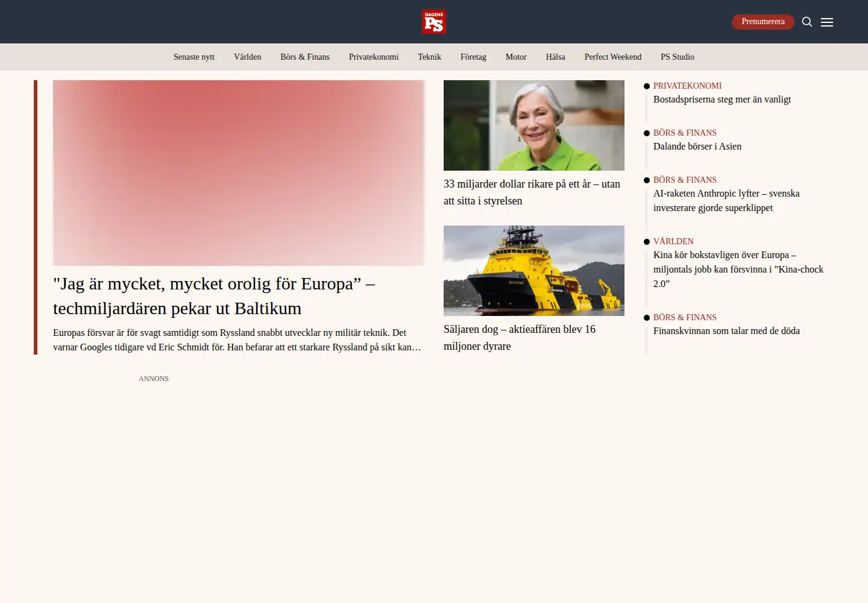Select Perfect Weekend in navigation
Screen dimensions: 868x603
(x=612, y=57)
